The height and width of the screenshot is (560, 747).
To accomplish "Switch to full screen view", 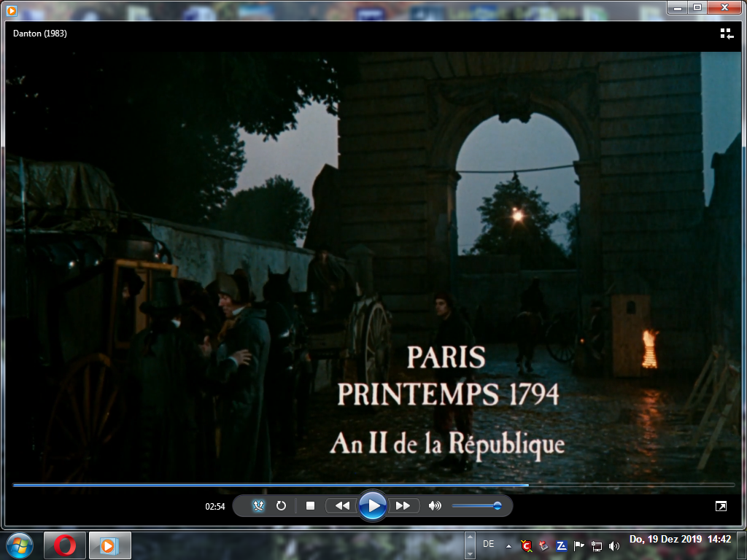I will click(721, 506).
